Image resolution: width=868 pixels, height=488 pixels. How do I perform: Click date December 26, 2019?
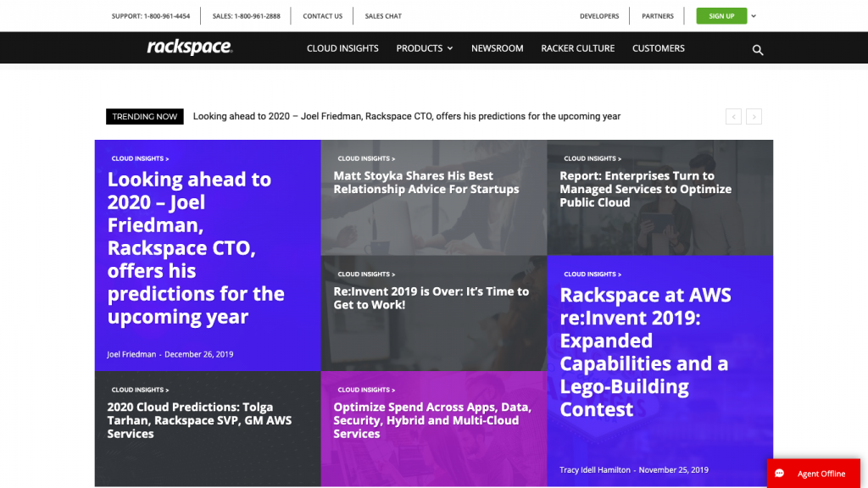[x=198, y=354]
